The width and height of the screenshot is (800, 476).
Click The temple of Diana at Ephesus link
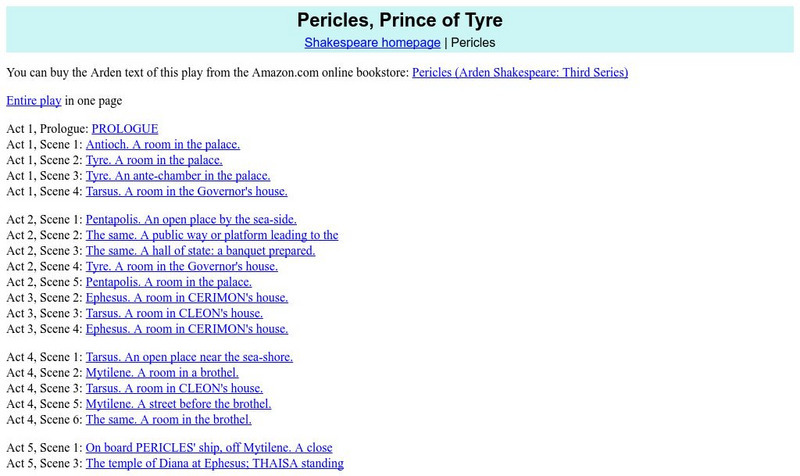pyautogui.click(x=215, y=464)
